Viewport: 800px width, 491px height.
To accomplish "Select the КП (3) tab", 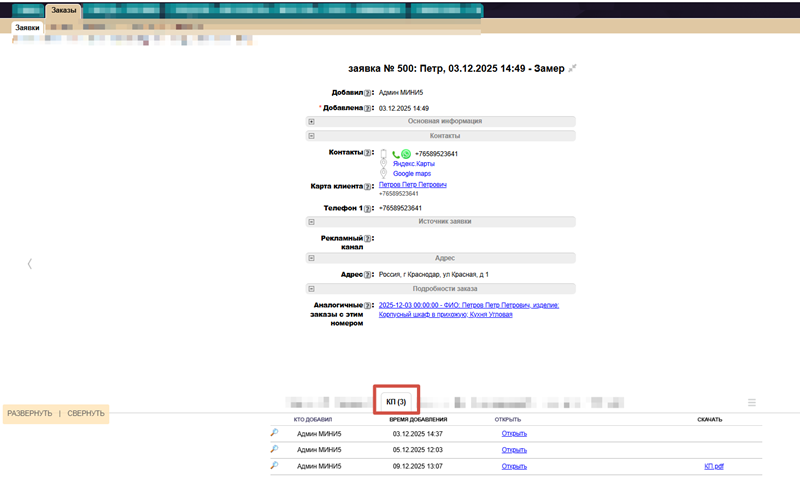I will [396, 402].
